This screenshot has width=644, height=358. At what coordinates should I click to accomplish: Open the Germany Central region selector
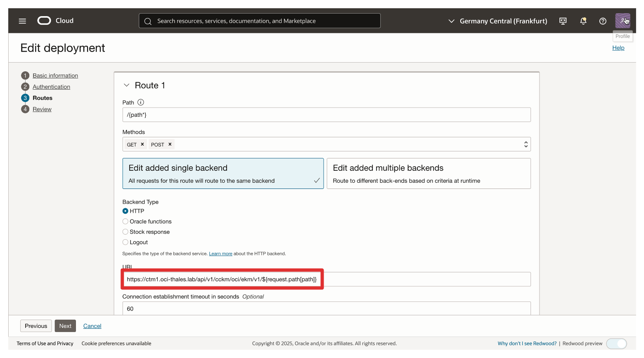(498, 21)
